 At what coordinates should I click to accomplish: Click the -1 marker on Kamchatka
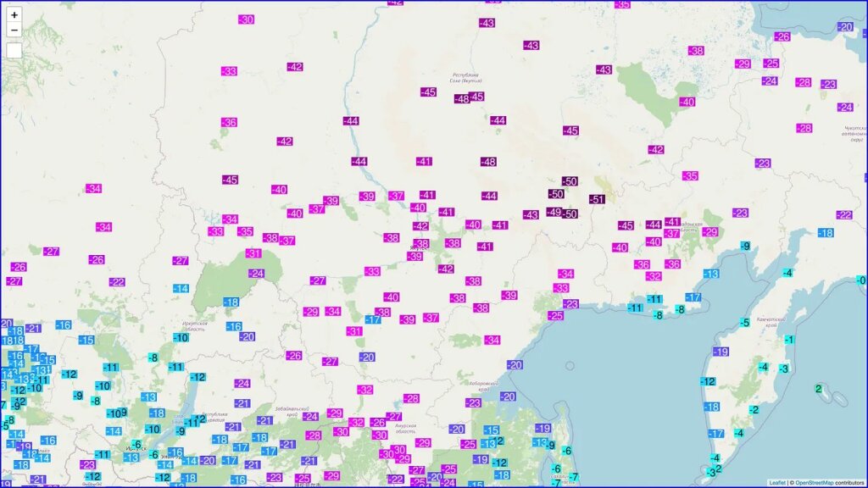(x=789, y=340)
